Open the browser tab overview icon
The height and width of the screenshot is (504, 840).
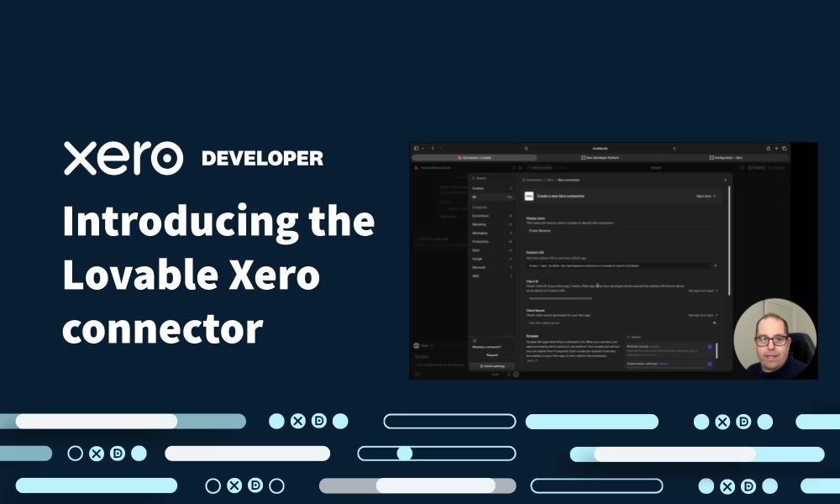[785, 149]
